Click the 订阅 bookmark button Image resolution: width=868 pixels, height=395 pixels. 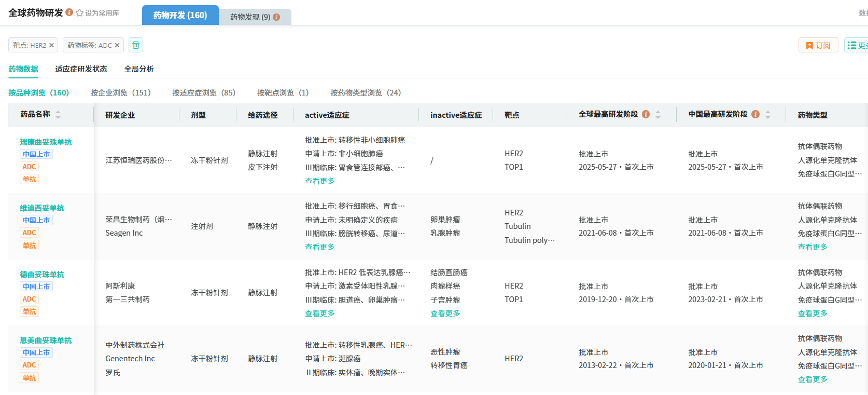(x=818, y=46)
